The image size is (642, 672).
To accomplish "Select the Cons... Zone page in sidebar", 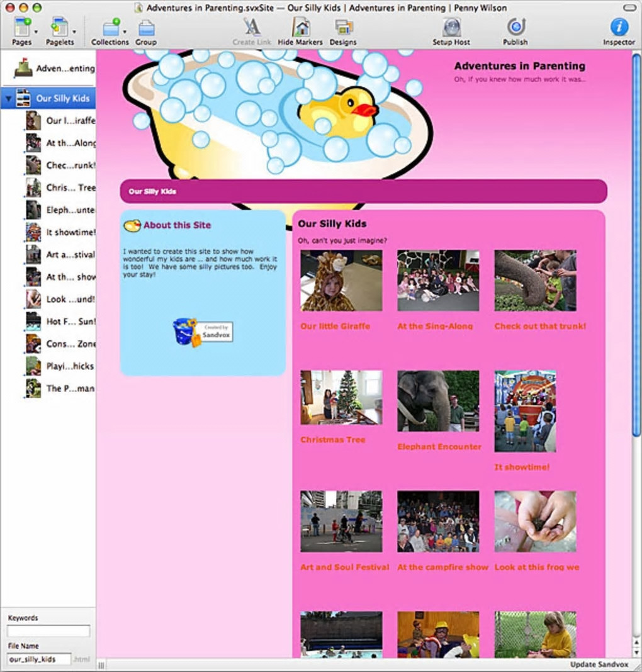I will [x=60, y=344].
